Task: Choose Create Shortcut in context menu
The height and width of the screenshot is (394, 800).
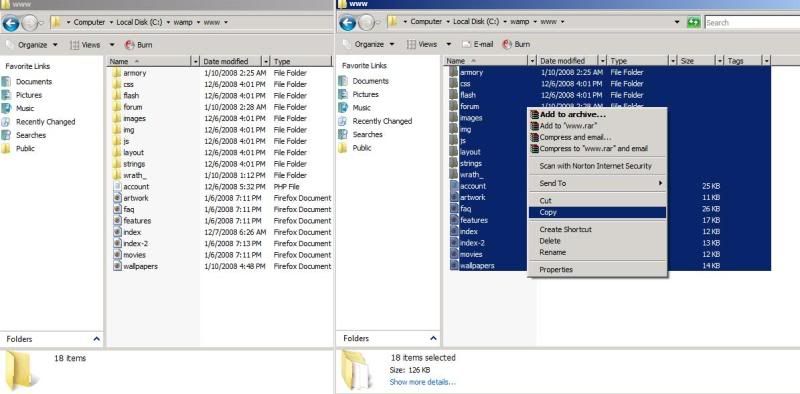Action: pos(597,230)
